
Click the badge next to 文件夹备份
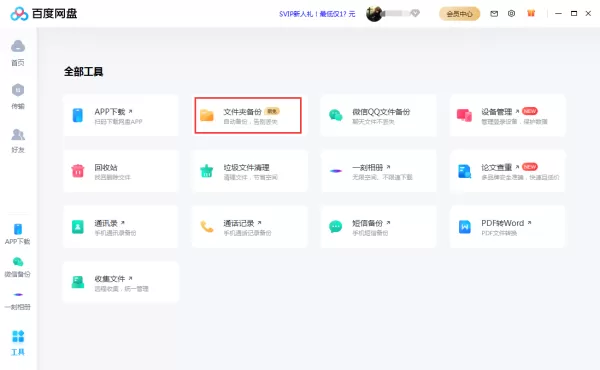[272, 111]
